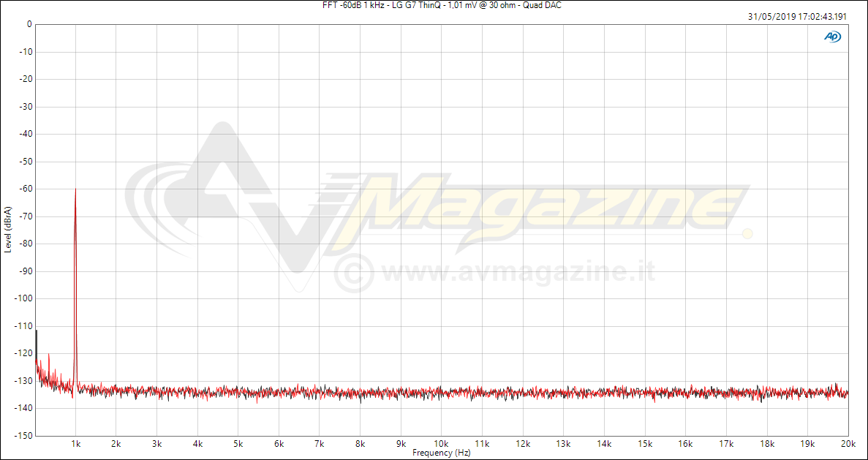Click the 12k frequency axis tick label
Screen dimensions: 868x460
(523, 444)
